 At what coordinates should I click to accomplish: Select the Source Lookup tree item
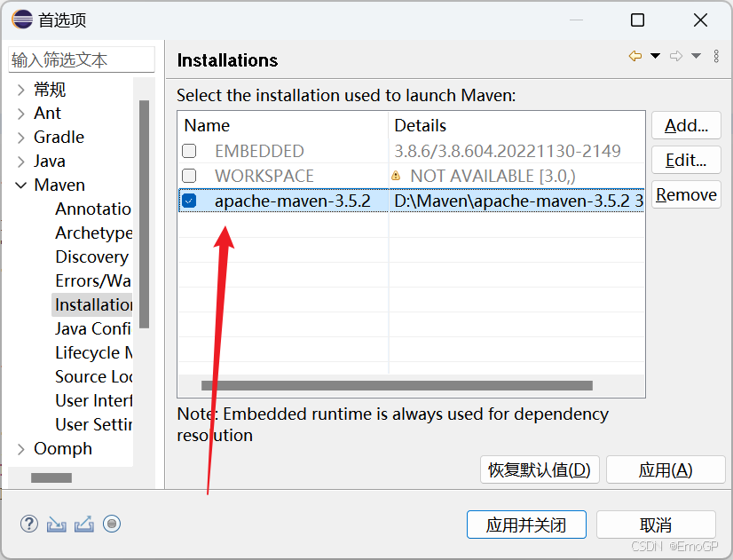point(93,376)
